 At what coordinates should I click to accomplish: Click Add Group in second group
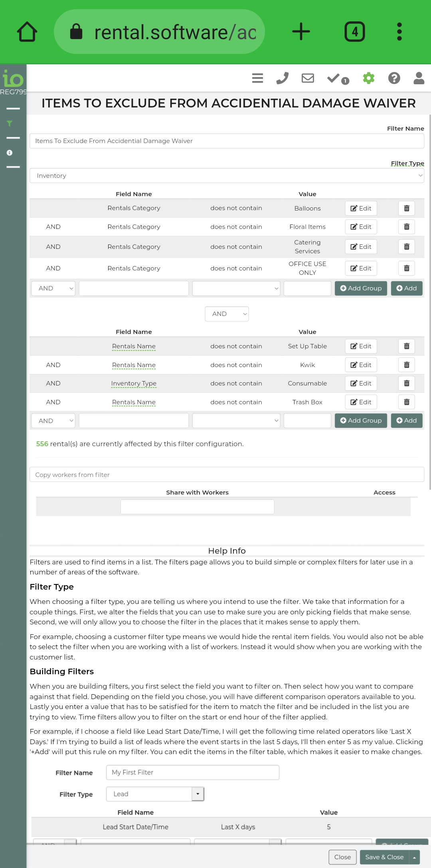tap(361, 421)
